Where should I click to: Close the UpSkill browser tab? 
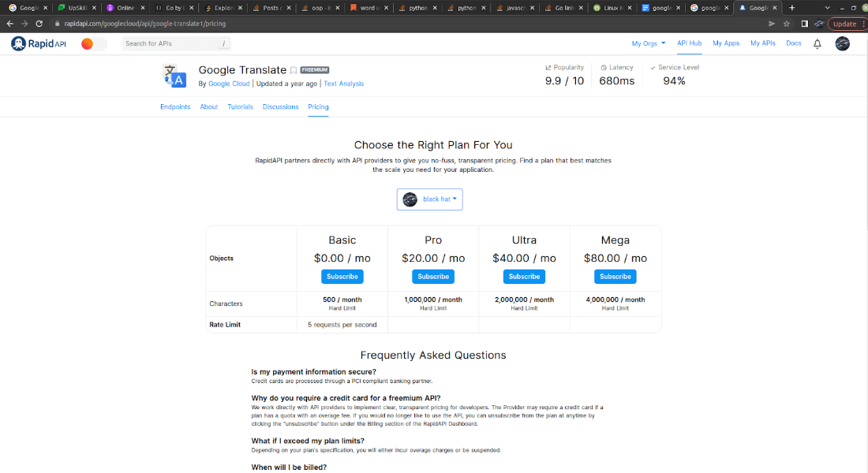tap(94, 8)
